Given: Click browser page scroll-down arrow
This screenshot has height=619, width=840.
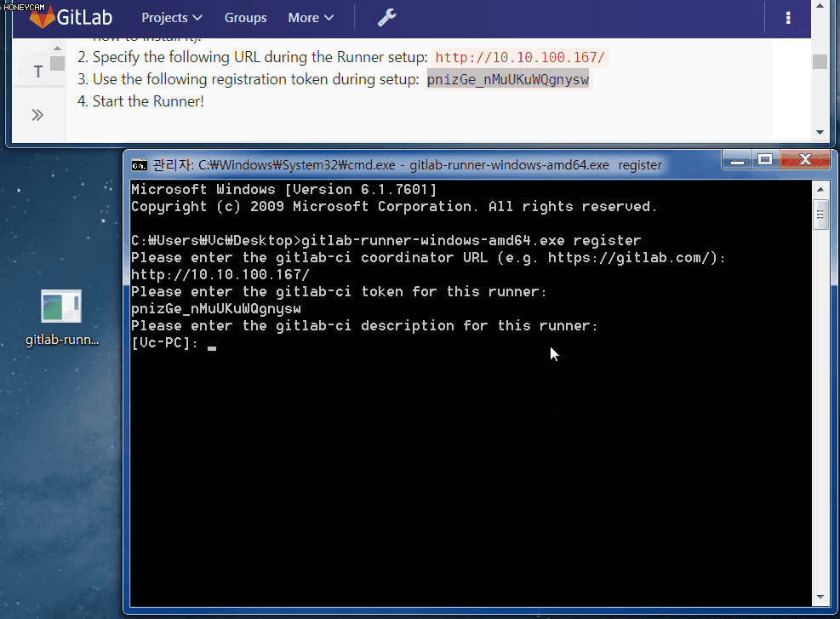Looking at the screenshot, I should 820,132.
